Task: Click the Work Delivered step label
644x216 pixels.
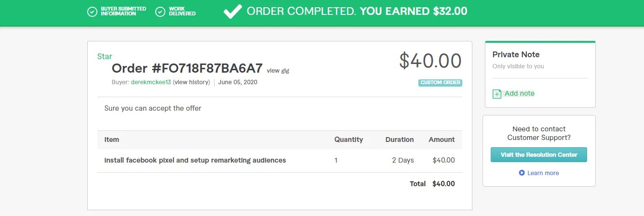Action: pyautogui.click(x=182, y=12)
